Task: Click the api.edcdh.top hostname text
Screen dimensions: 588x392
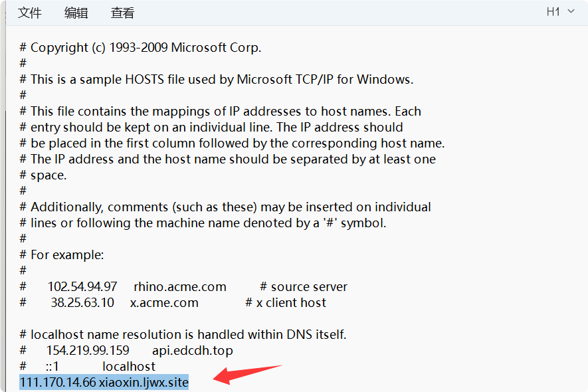Action: 193,350
